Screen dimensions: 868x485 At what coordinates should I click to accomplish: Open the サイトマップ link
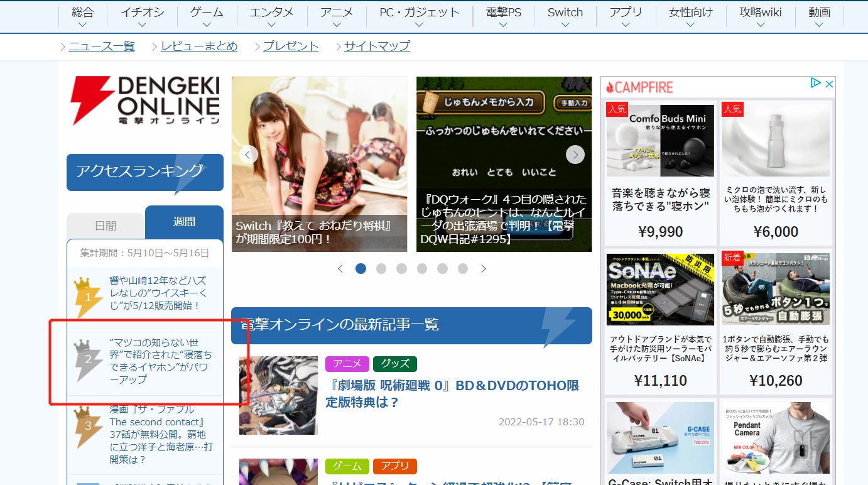click(x=377, y=46)
